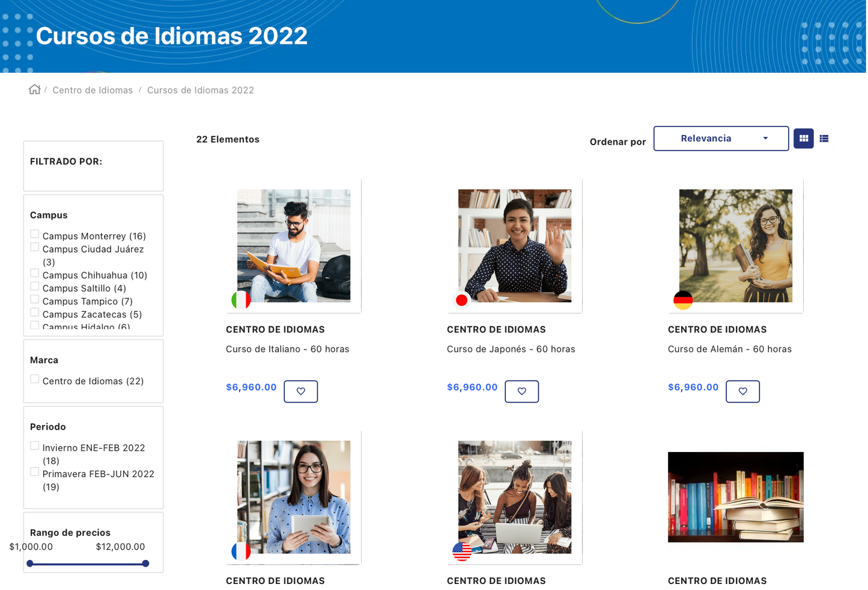
Task: Add Curso de Japonés to favorites
Action: point(521,391)
